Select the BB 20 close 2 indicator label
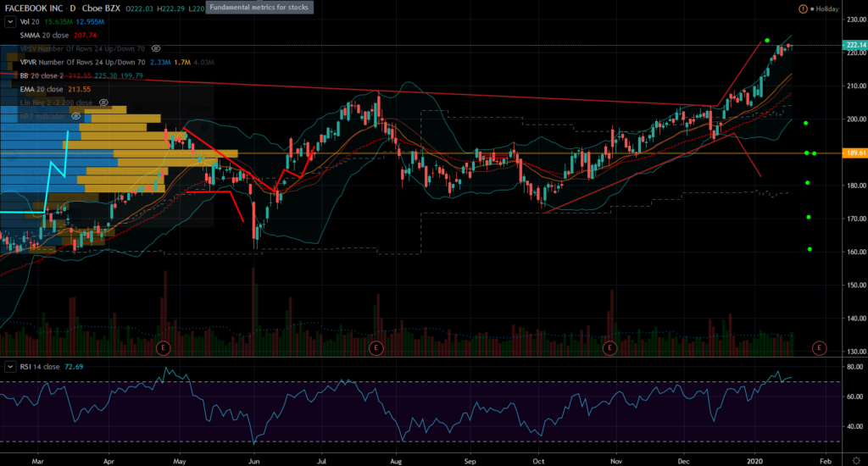This screenshot has width=868, height=466. [42, 75]
